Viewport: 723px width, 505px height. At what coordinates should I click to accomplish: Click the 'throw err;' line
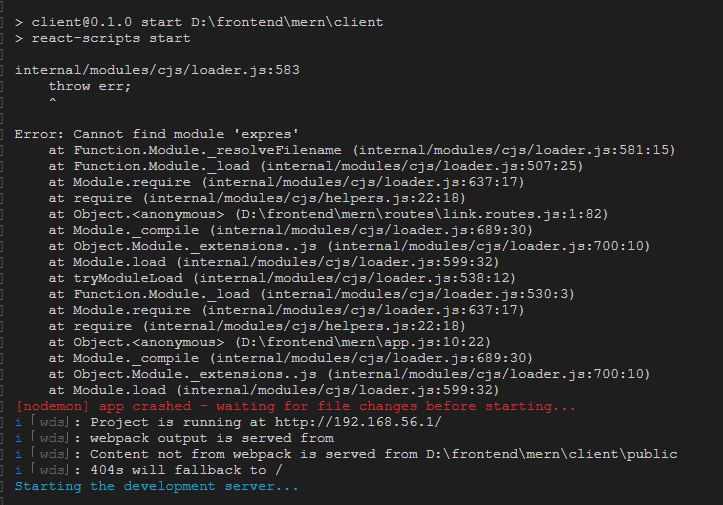[x=90, y=86]
